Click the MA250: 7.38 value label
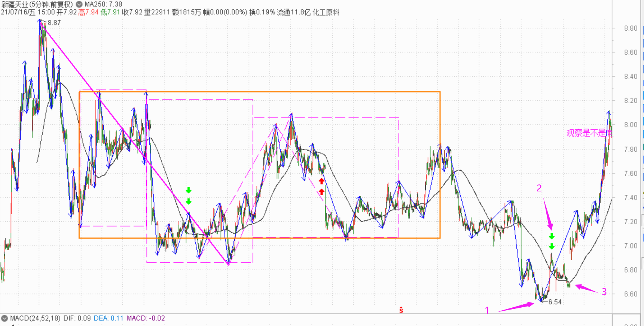Viewport: 644px width, 326px height. click(103, 4)
